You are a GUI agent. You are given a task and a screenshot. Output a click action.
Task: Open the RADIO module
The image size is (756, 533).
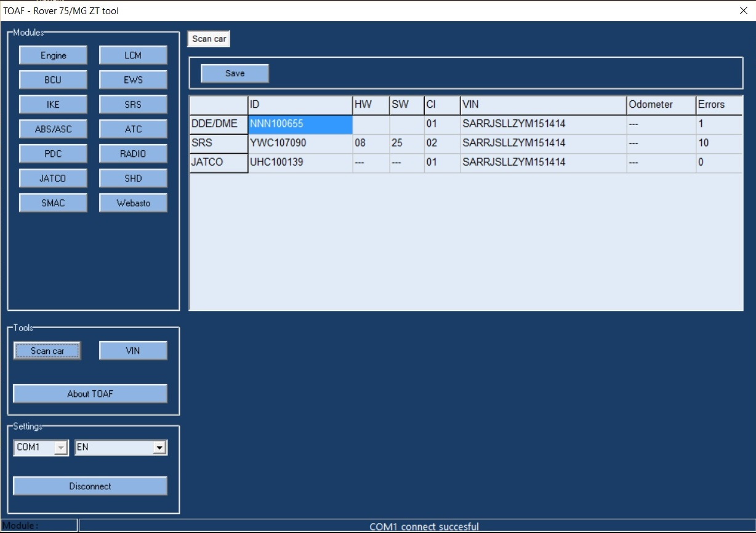[133, 154]
